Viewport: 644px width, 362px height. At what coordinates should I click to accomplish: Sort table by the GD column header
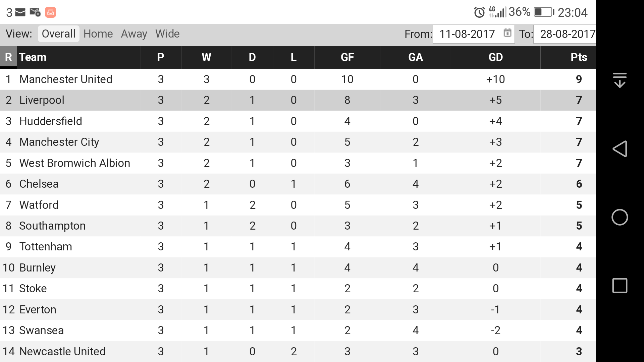495,57
